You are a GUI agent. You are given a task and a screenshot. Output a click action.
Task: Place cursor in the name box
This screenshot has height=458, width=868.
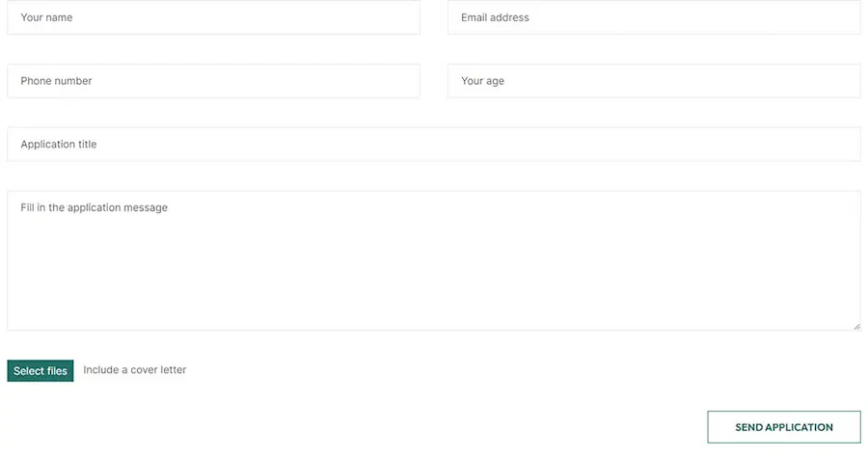pos(213,17)
